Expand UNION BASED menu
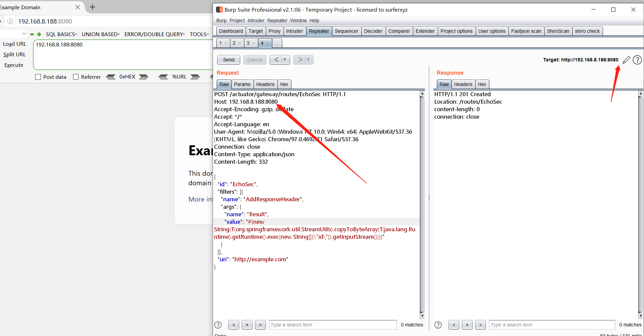 coord(101,34)
